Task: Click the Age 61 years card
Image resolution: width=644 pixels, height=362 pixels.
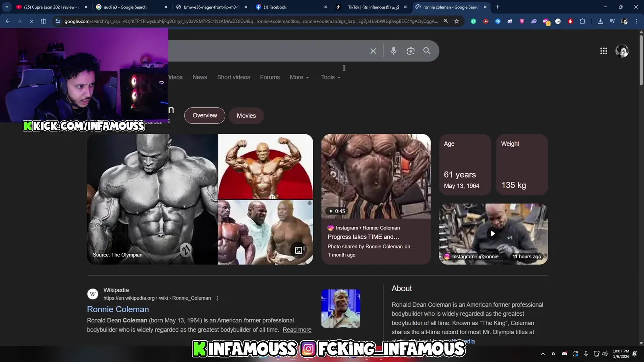Action: click(465, 164)
